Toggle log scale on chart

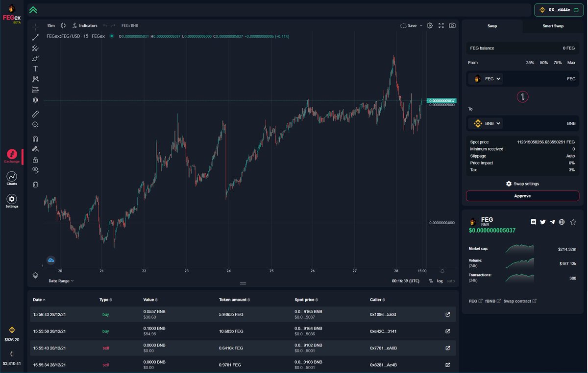(x=440, y=281)
